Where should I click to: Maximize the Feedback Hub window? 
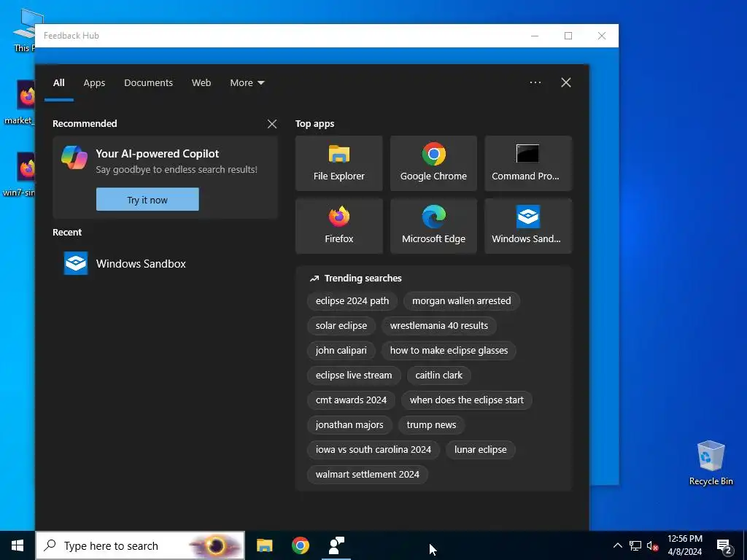click(x=568, y=36)
